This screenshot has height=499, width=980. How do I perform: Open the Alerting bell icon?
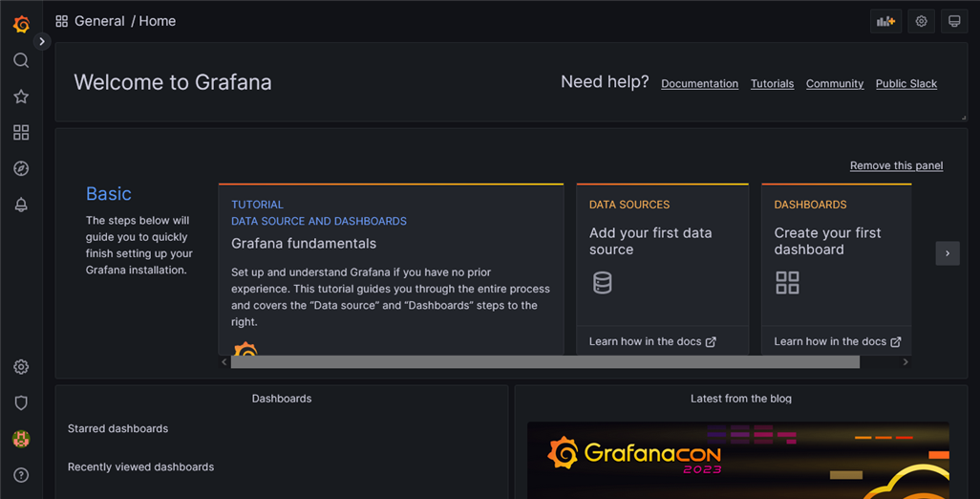point(21,205)
